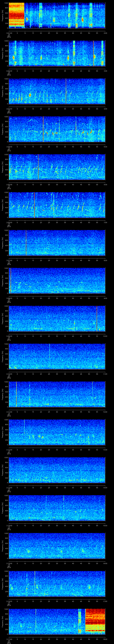
Task: Click the spectrogram plot beginning at 2:16:00
Action: click(x=57, y=584)
